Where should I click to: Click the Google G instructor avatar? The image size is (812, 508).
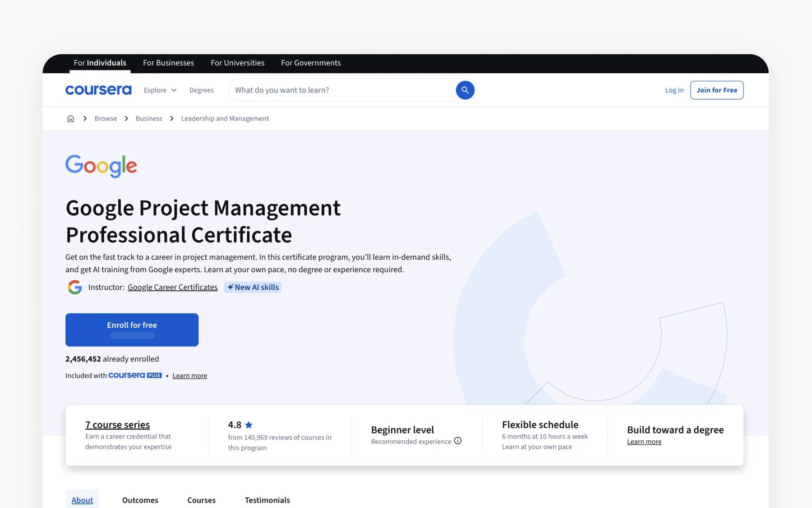[75, 287]
